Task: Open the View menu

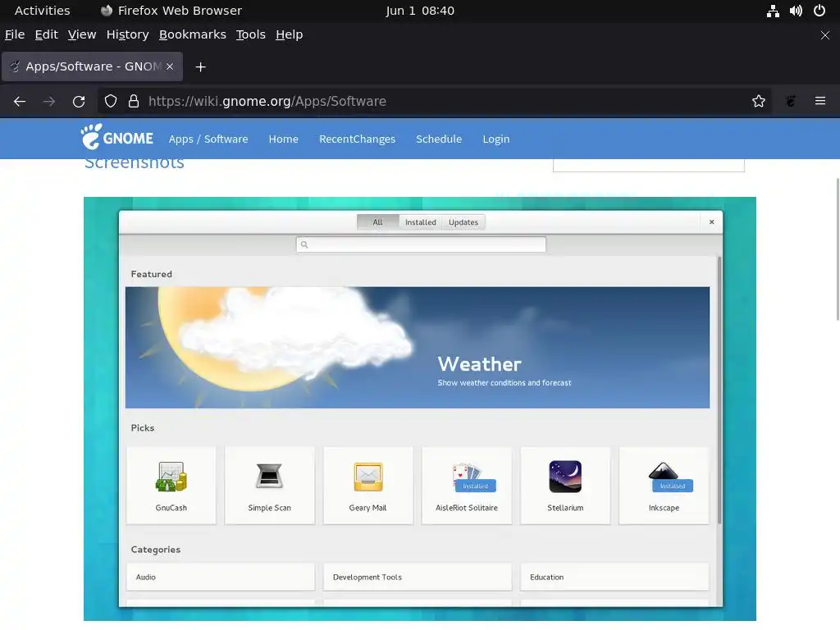Action: (82, 34)
